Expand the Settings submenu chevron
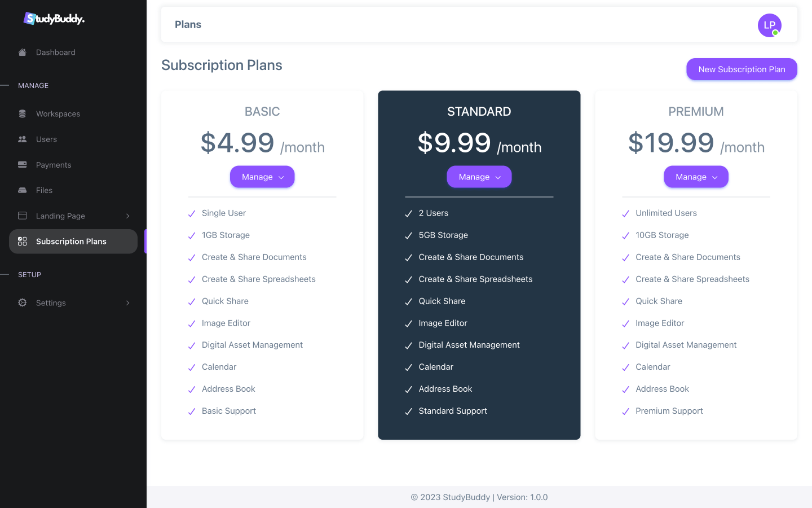This screenshot has height=508, width=812. point(128,303)
